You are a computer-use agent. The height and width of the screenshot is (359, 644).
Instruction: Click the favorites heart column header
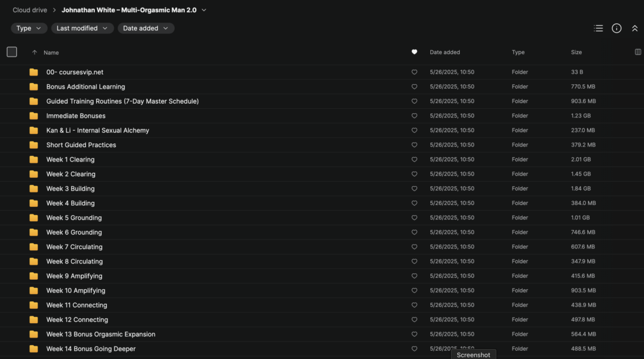(414, 52)
